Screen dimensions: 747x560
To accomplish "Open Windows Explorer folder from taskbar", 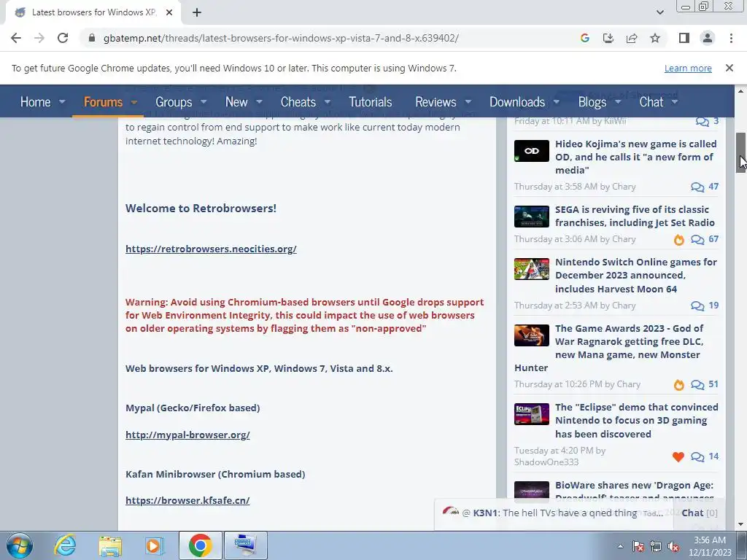I will [x=111, y=545].
